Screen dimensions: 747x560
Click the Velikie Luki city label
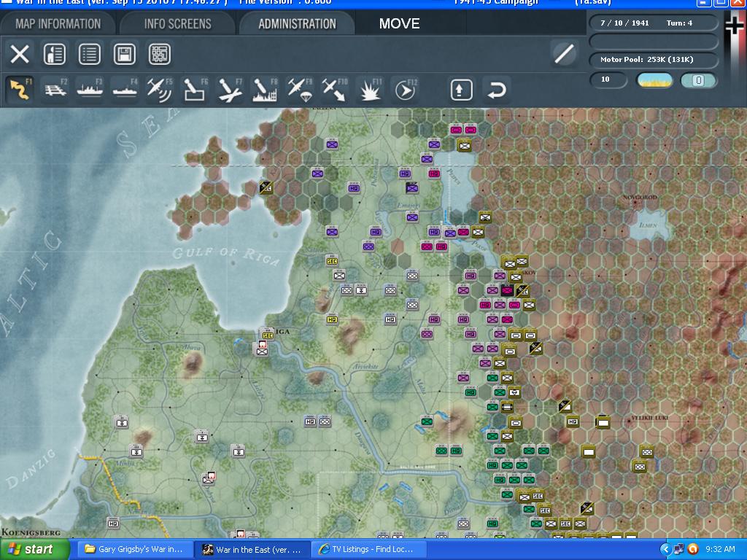[649, 418]
